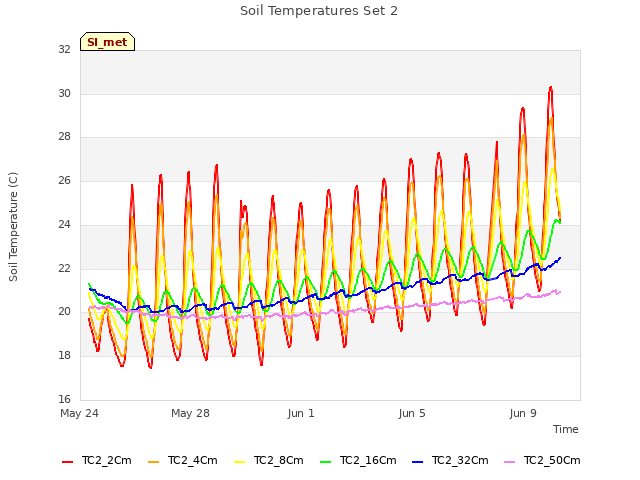Click the 18 y-axis tick label

[64, 356]
